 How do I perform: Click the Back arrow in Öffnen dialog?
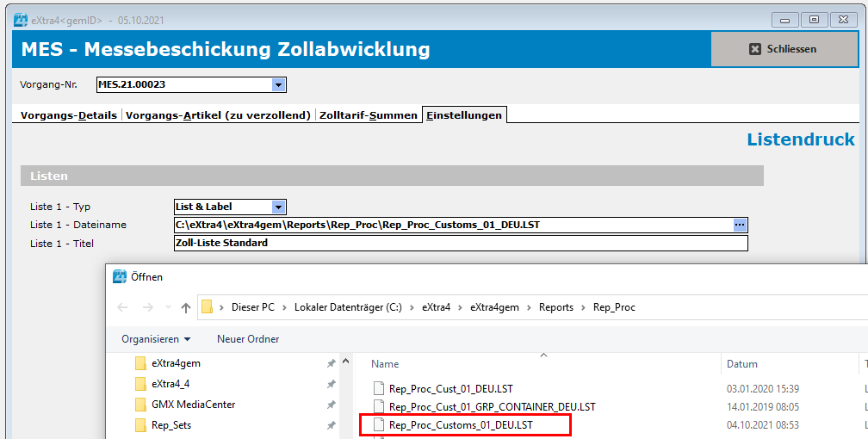(123, 308)
